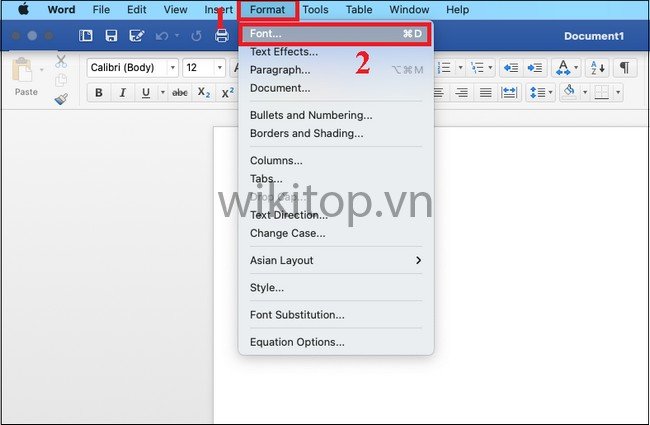Click the Subscript X2 icon
The width and height of the screenshot is (650, 425).
[204, 92]
